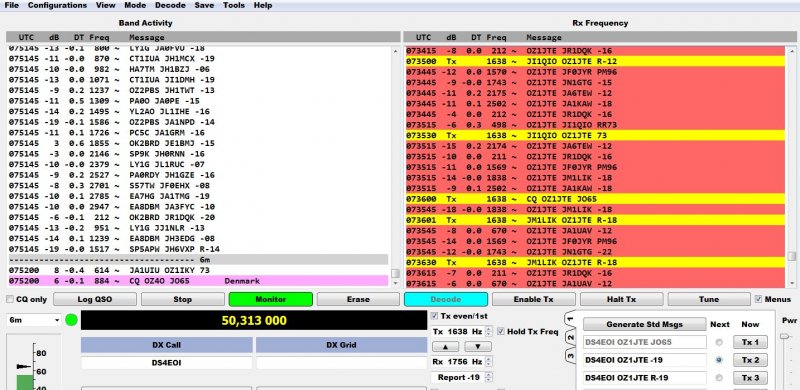This screenshot has height=390, width=800.
Task: Open the Save menu
Action: [204, 5]
